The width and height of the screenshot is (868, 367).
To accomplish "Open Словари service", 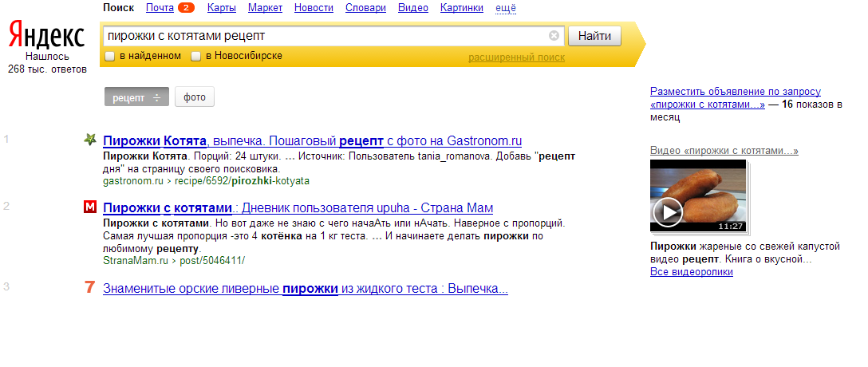I will tap(365, 8).
